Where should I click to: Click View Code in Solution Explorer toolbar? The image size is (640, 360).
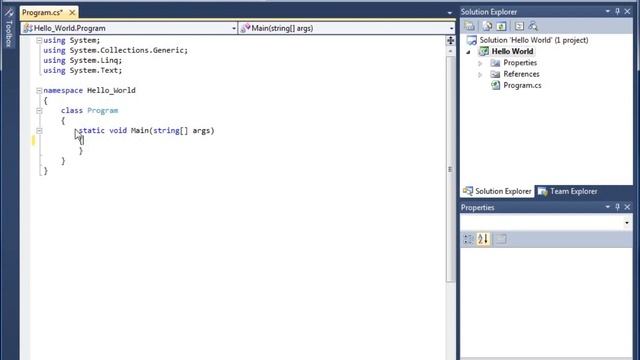click(519, 26)
